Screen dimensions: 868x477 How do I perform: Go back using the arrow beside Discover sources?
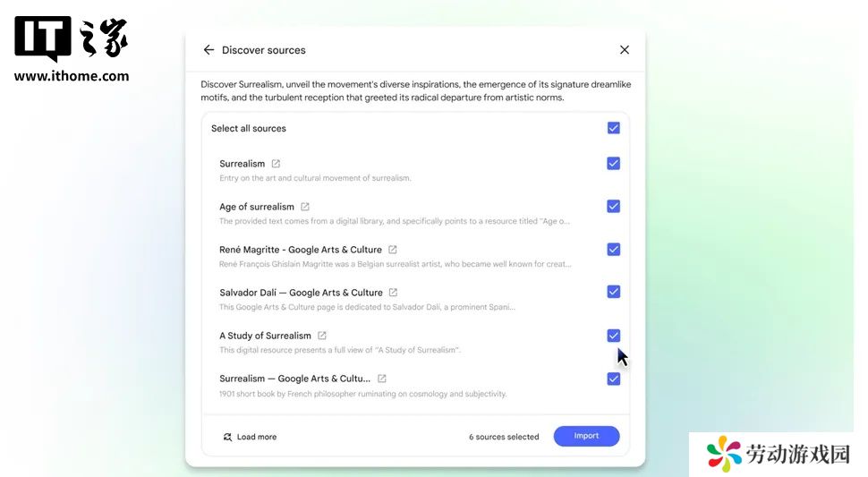[x=208, y=50]
